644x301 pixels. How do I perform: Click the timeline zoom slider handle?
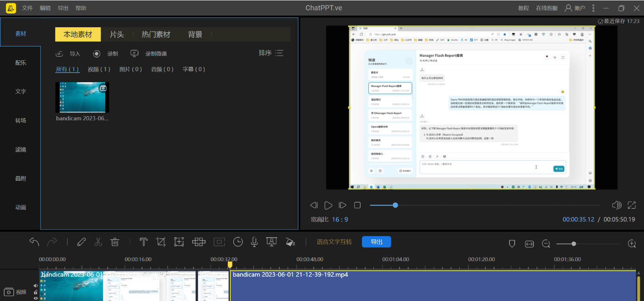[x=573, y=243]
